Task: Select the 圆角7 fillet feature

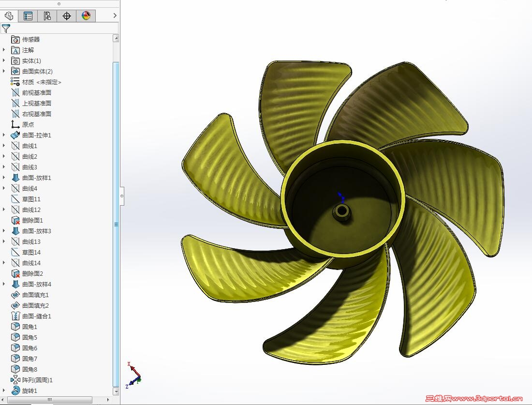Action: click(x=30, y=359)
